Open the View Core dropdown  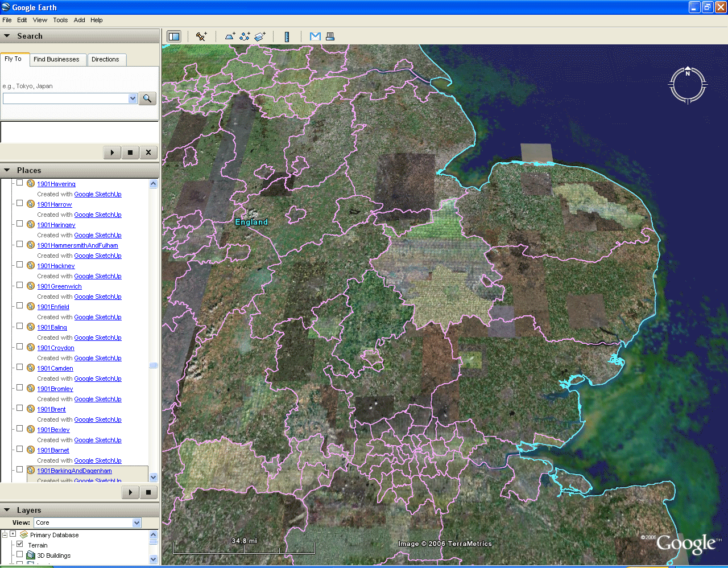coord(136,522)
